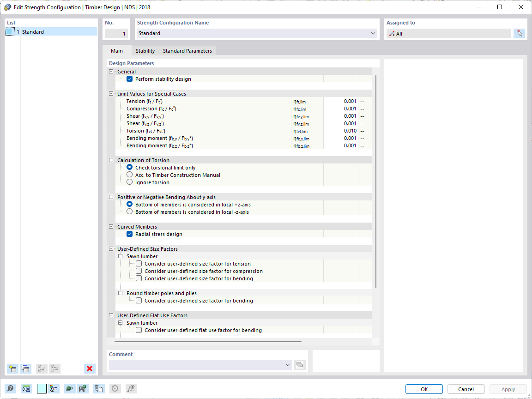Click the database-to-document export icon

[99, 389]
